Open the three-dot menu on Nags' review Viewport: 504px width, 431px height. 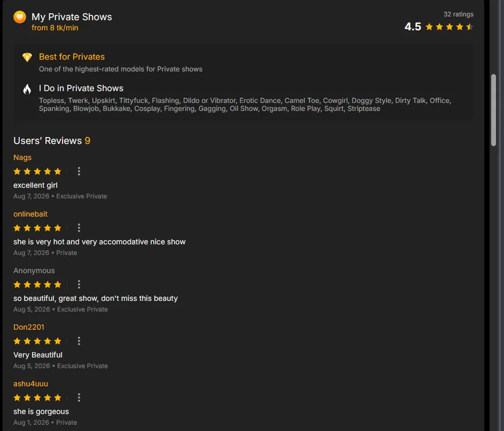pyautogui.click(x=79, y=171)
